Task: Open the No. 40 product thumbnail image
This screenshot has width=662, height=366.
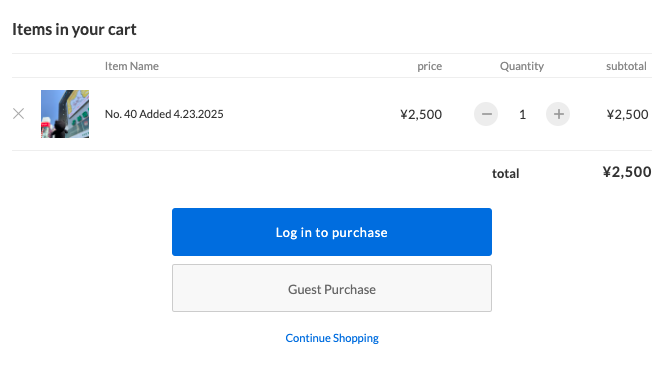Action: tap(65, 114)
